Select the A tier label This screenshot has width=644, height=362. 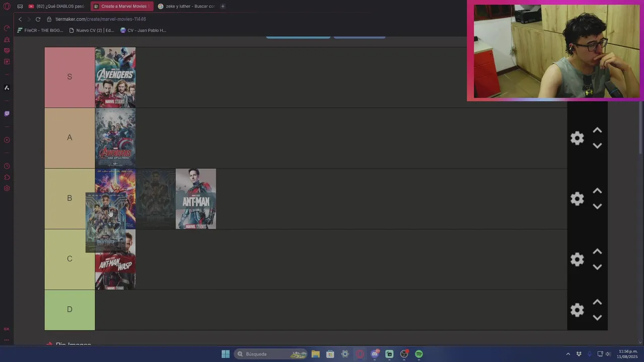69,138
